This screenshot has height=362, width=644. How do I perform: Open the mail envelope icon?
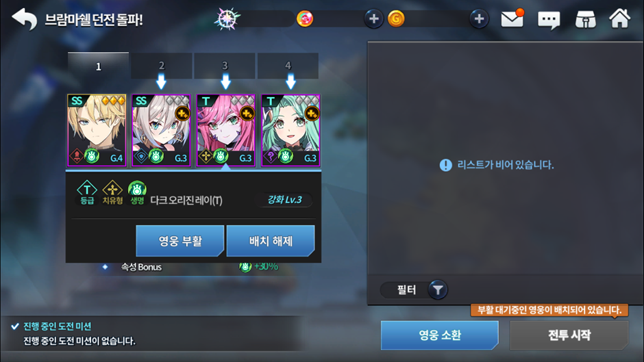[512, 19]
